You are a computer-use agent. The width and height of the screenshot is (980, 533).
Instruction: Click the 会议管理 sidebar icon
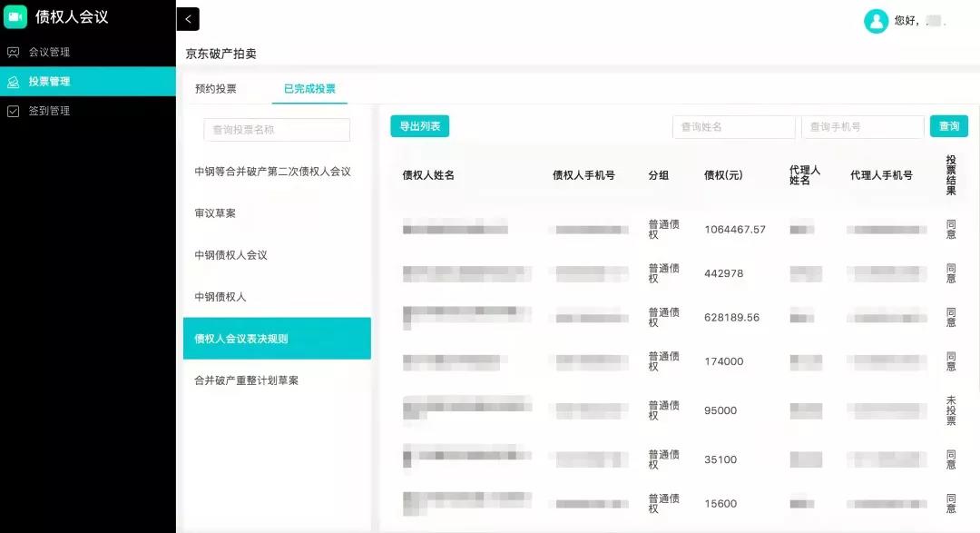click(13, 52)
